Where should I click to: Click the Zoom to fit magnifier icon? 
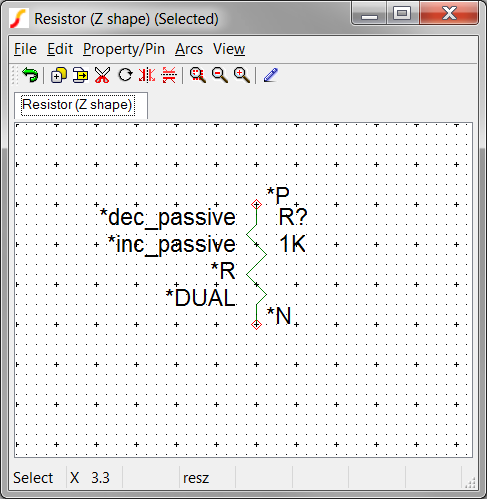click(198, 75)
